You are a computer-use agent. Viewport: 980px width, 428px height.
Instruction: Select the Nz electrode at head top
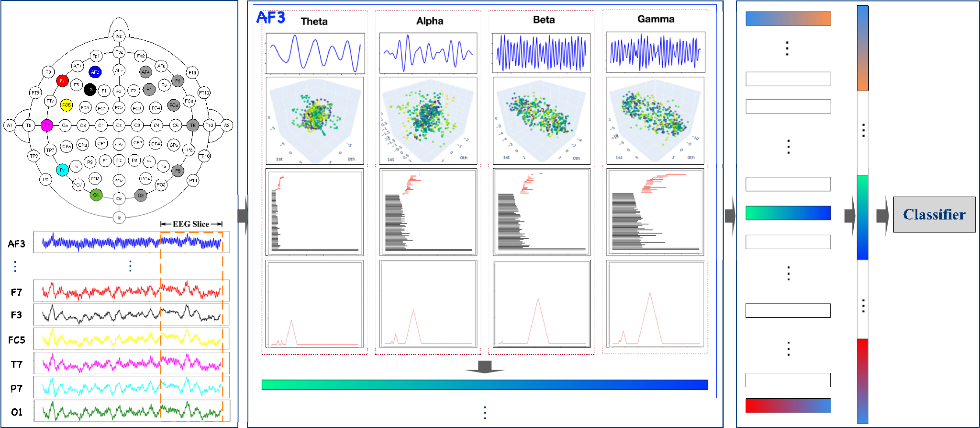[119, 36]
